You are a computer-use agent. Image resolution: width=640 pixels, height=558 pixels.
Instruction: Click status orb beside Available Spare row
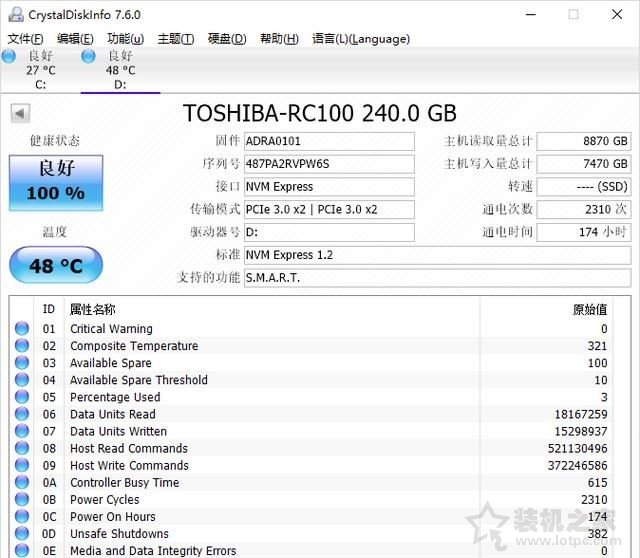22,363
